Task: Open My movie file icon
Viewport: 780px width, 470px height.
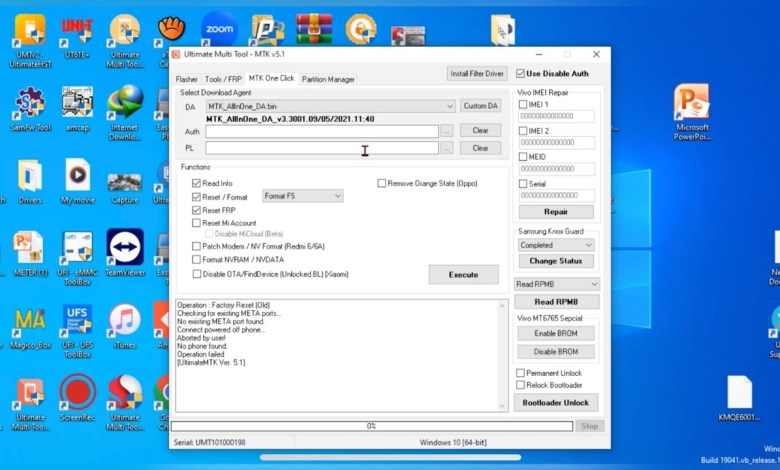Action: [78, 182]
